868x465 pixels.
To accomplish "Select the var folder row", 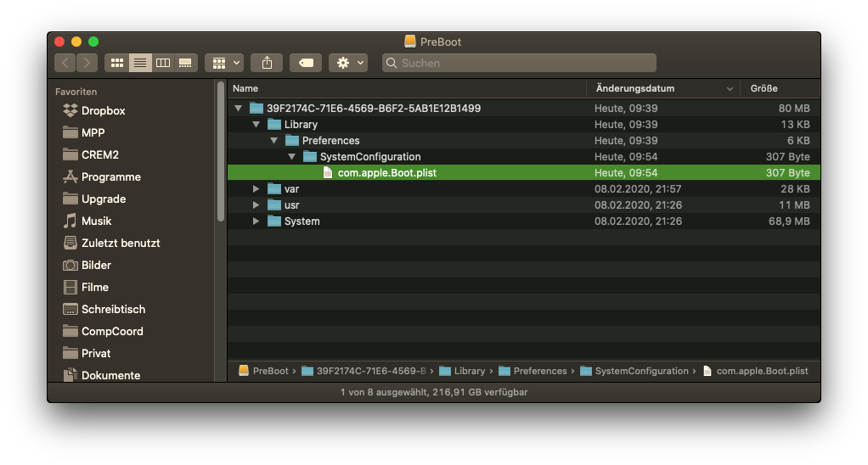I will pyautogui.click(x=524, y=189).
